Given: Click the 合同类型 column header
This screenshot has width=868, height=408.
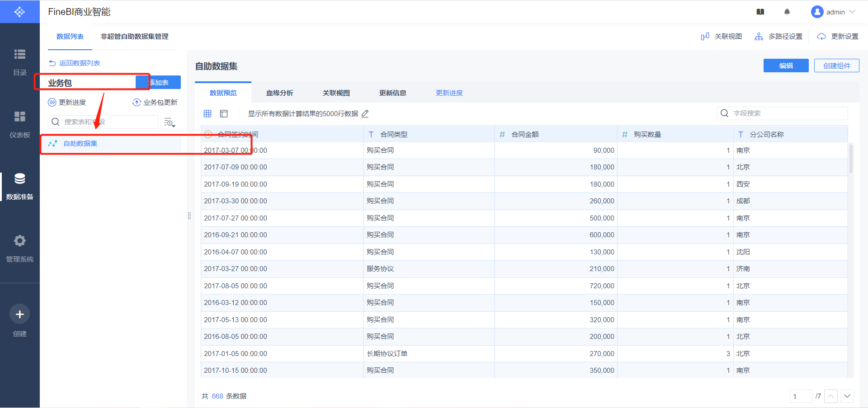Looking at the screenshot, I should click(x=429, y=134).
